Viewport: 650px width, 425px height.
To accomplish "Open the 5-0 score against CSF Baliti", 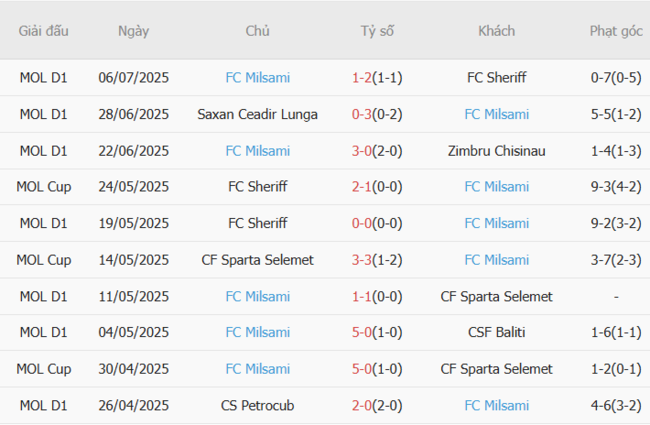I will [363, 333].
